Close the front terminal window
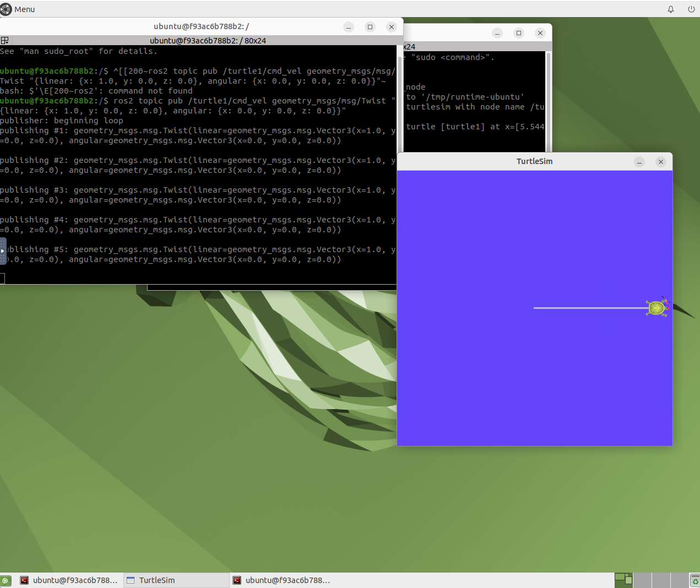Viewport: 700px width, 588px height. pos(392,26)
